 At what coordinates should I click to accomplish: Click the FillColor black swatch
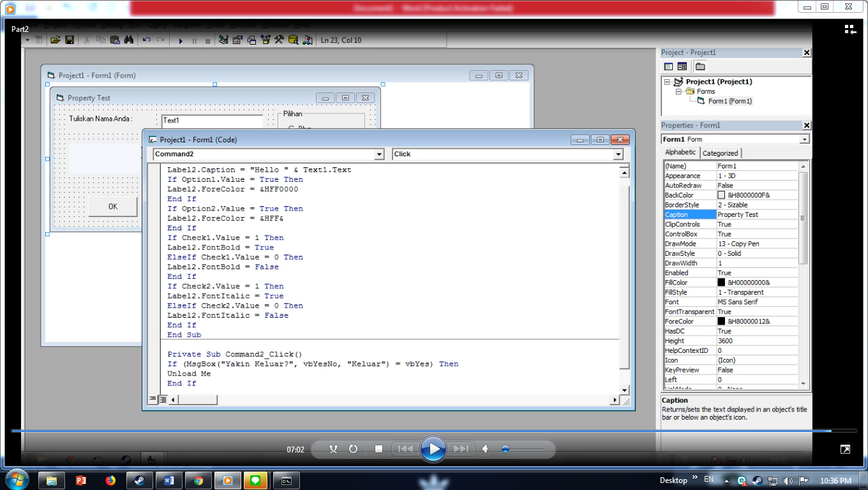[721, 283]
